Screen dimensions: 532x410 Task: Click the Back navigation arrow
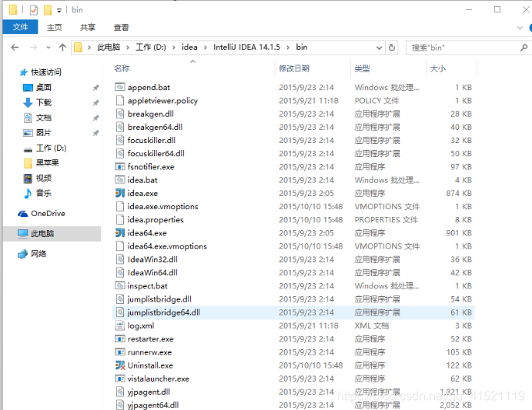pyautogui.click(x=15, y=47)
